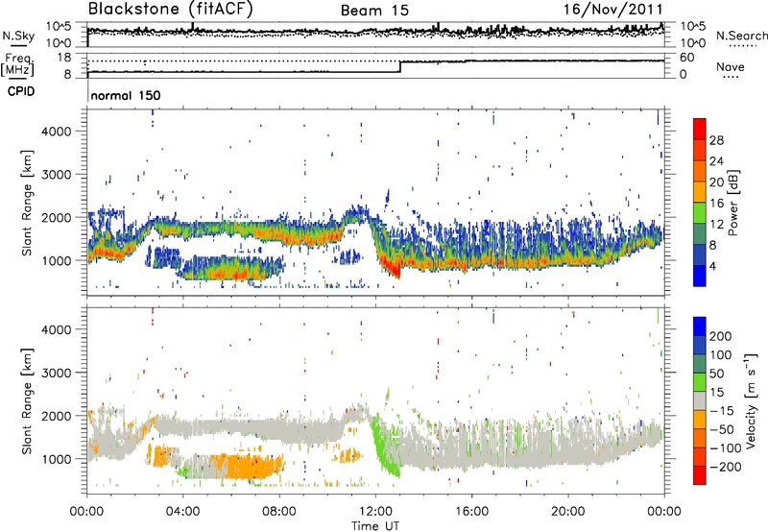768x532 pixels.
Task: Click the "Velocity [m s-1]" colorbar title
Action: pos(752,400)
